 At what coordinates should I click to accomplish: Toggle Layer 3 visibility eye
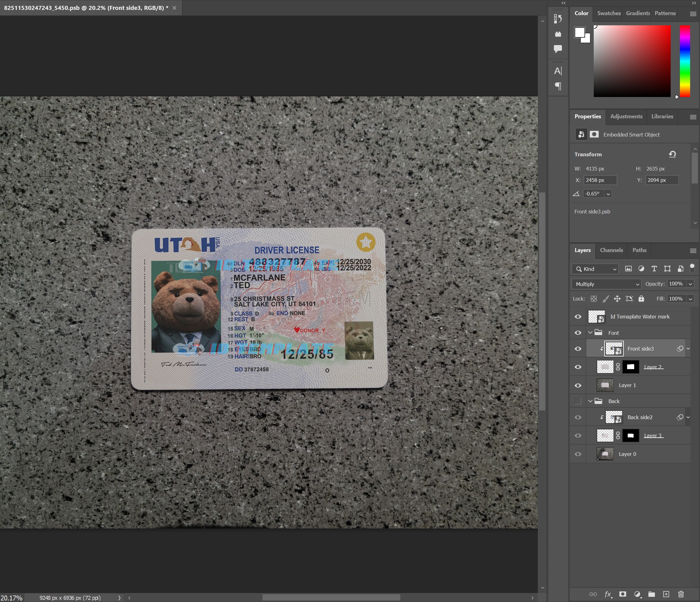[578, 436]
